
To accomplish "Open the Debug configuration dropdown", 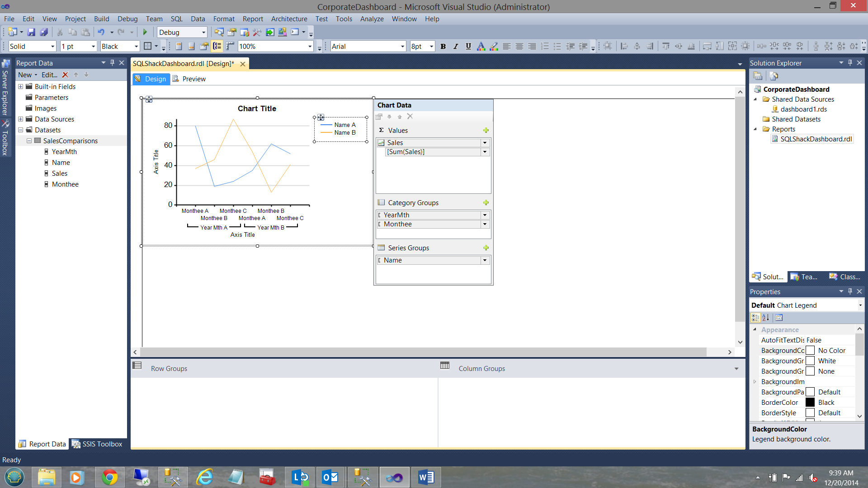I will tap(203, 32).
